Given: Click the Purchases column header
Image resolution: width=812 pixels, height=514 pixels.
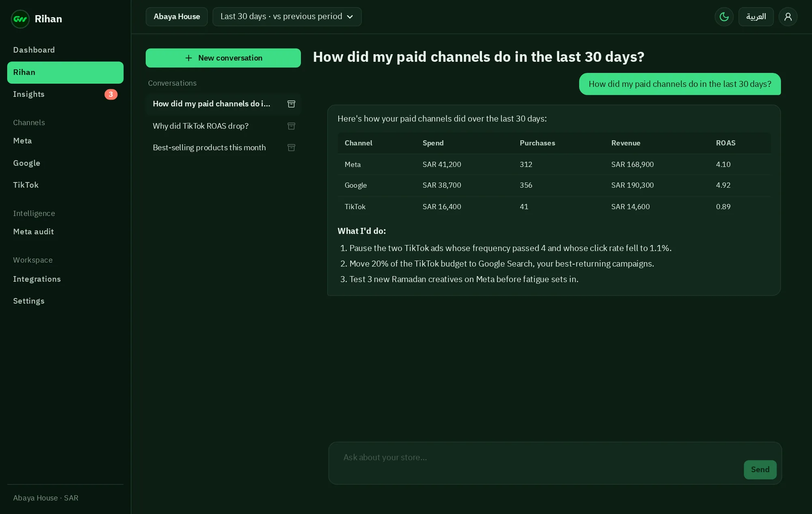Looking at the screenshot, I should click(537, 143).
